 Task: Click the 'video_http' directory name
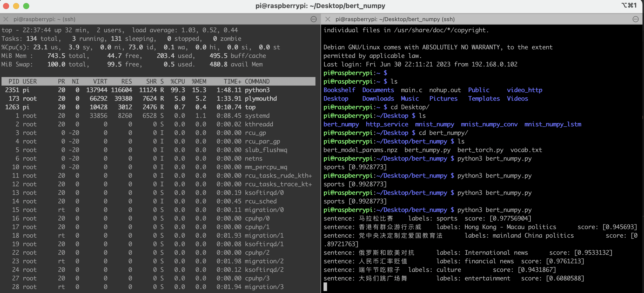[525, 90]
